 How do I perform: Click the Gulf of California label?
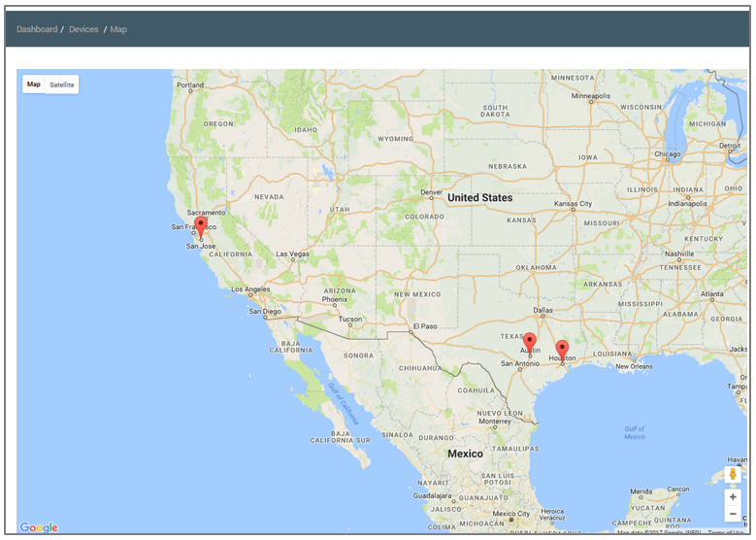pyautogui.click(x=344, y=403)
